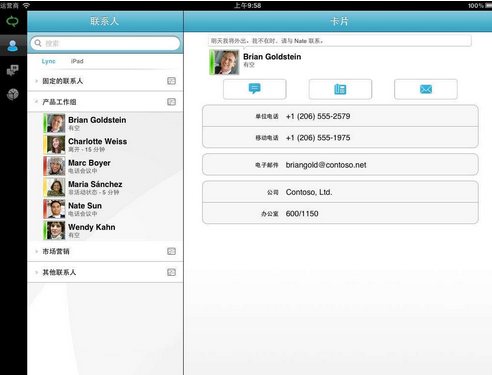
Task: Open the card icon for 固定的联系人
Action: [171, 81]
